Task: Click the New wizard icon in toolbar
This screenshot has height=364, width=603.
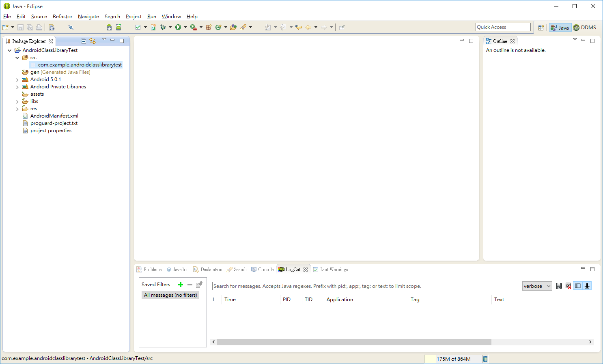Action: click(x=5, y=27)
